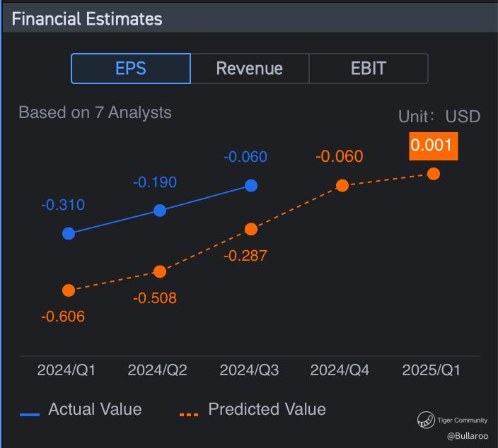Click the 2024/Q2 predicted orange point
This screenshot has height=448, width=498.
pos(160,271)
